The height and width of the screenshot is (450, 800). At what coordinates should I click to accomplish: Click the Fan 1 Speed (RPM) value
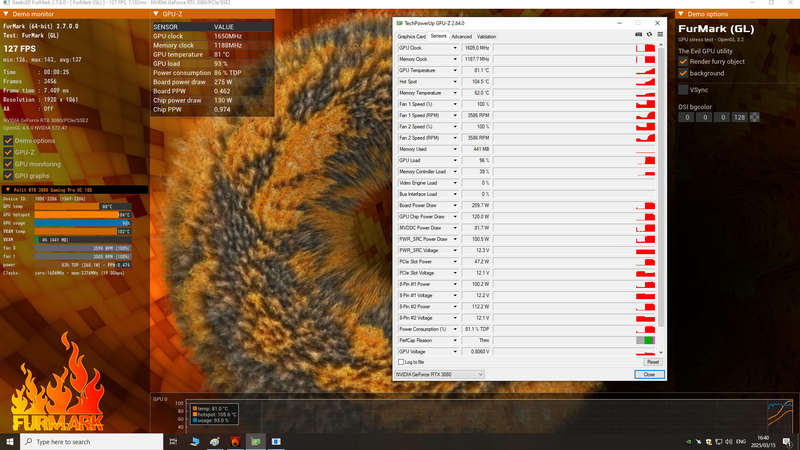pos(476,115)
